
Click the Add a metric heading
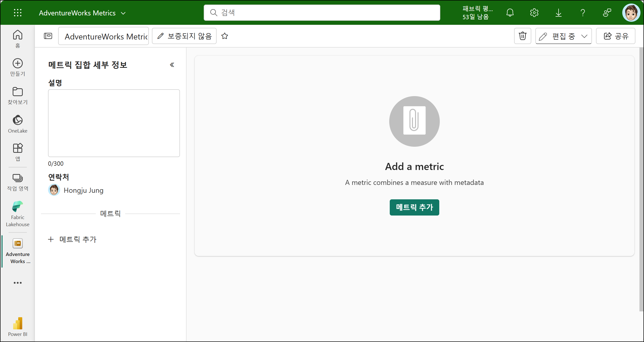tap(414, 166)
